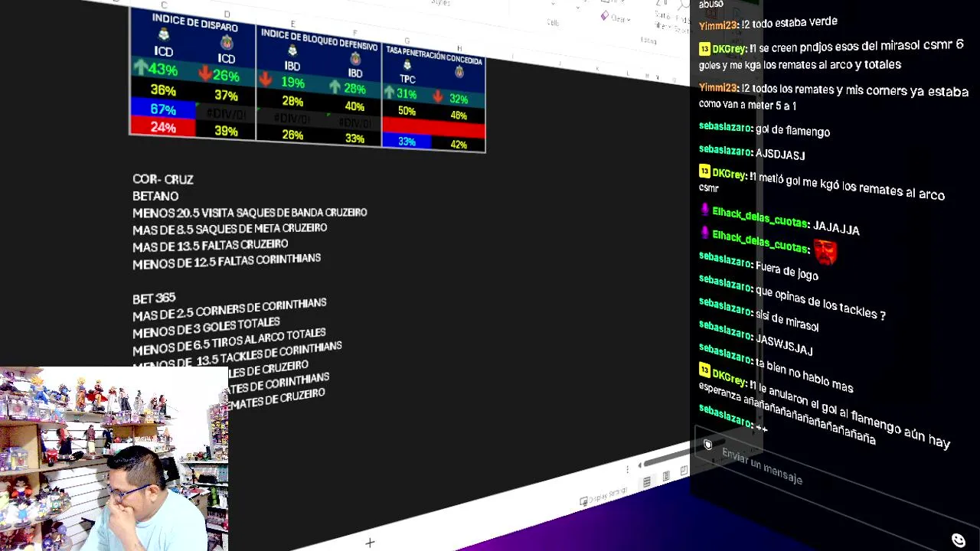Click the red down arrow beside 32%
Viewport: 980px width, 551px height.
[438, 97]
